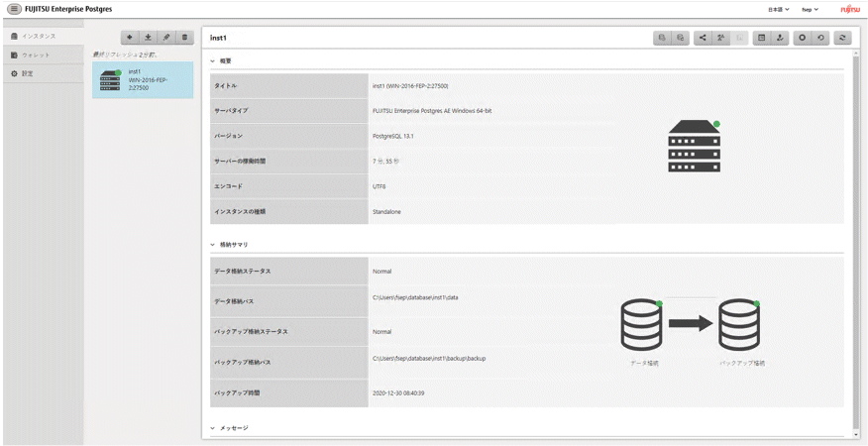Click the title value inst1 (WIN-2016-FEP-2:27500)
Image resolution: width=868 pixels, height=446 pixels.
click(x=410, y=86)
